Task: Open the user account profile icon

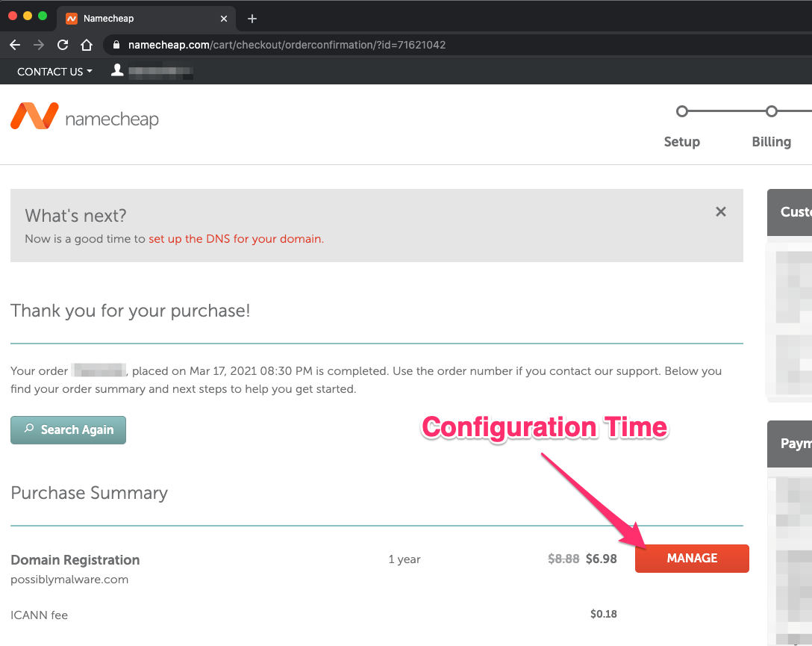Action: pos(118,70)
